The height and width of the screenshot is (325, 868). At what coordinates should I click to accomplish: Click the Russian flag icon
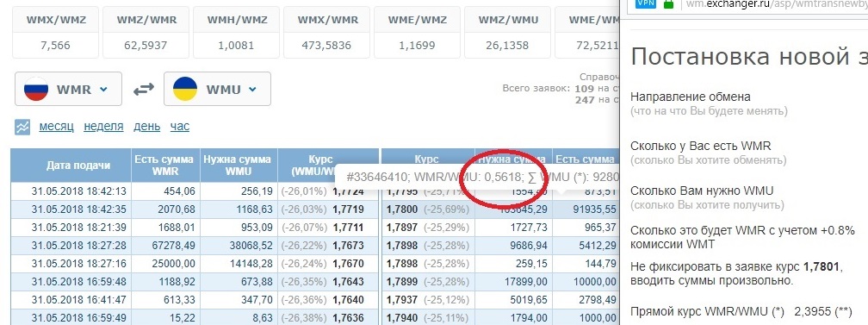(36, 89)
